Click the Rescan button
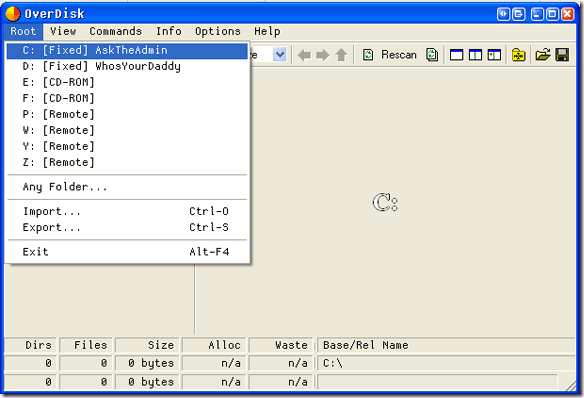This screenshot has width=584, height=398. (399, 55)
